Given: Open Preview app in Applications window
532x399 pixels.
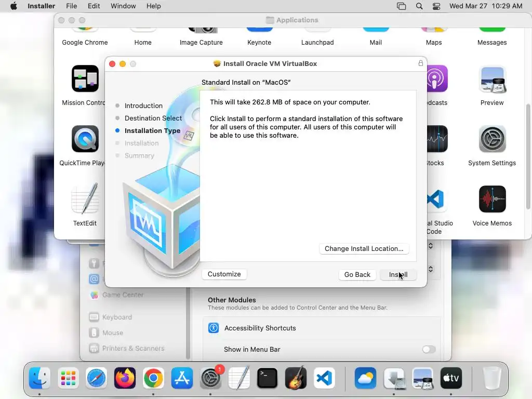Looking at the screenshot, I should tap(492, 79).
